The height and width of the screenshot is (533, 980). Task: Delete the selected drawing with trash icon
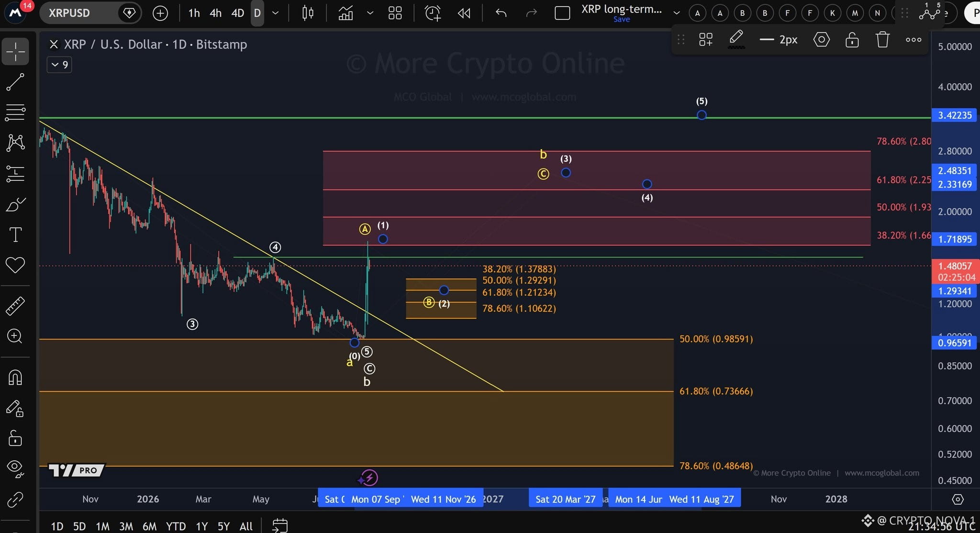pos(883,40)
